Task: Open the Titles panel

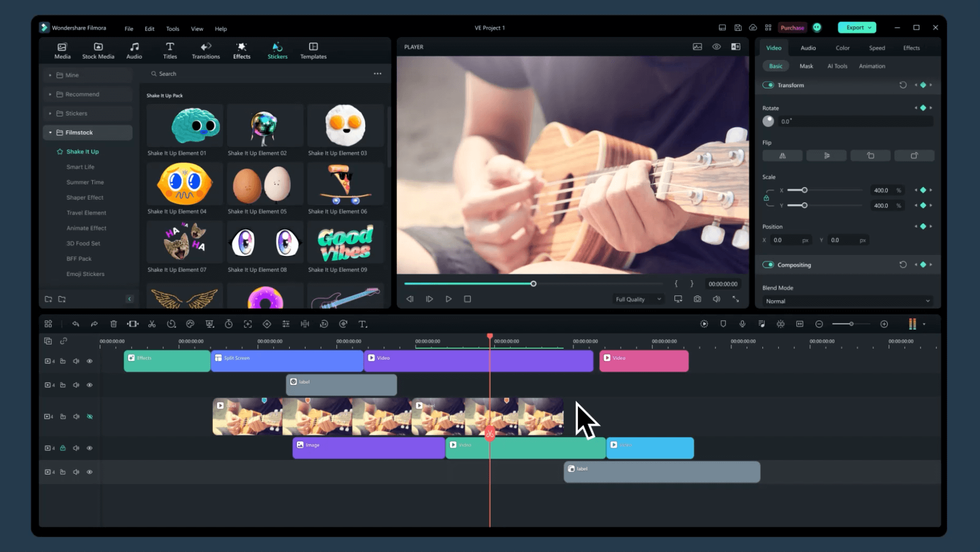Action: pos(170,50)
